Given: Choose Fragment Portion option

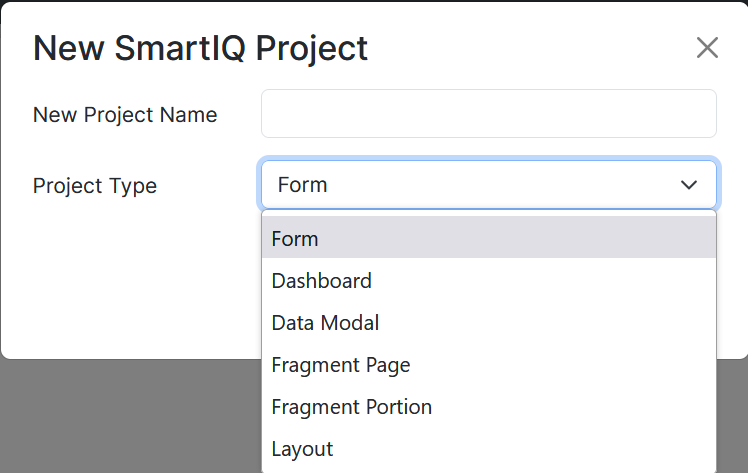Looking at the screenshot, I should point(488,407).
